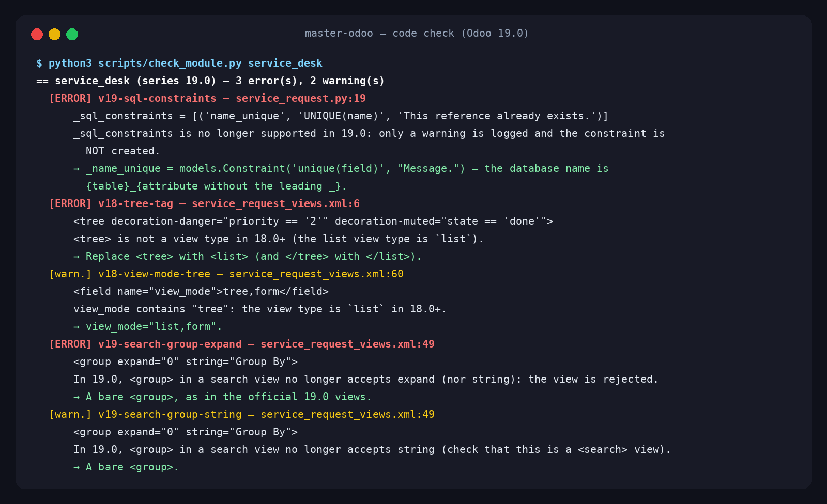This screenshot has height=504, width=827.
Task: Click the _sql_constraints code snippet line
Action: 341,116
